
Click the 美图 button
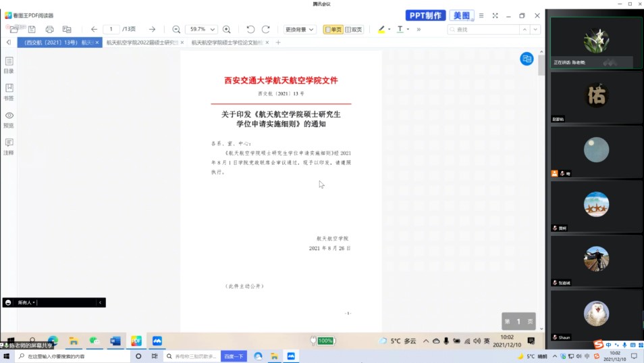462,16
